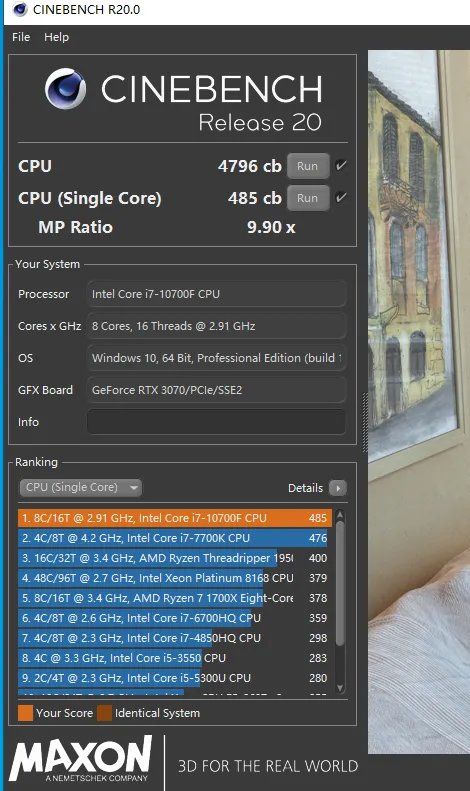Toggle the checkbox beside CPU (Single Core) test
This screenshot has width=470, height=791.
[341, 197]
